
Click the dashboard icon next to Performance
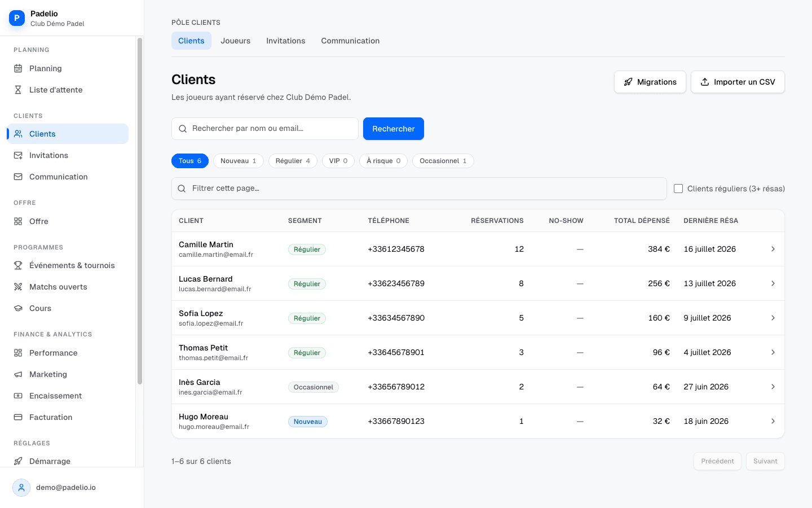(x=18, y=353)
